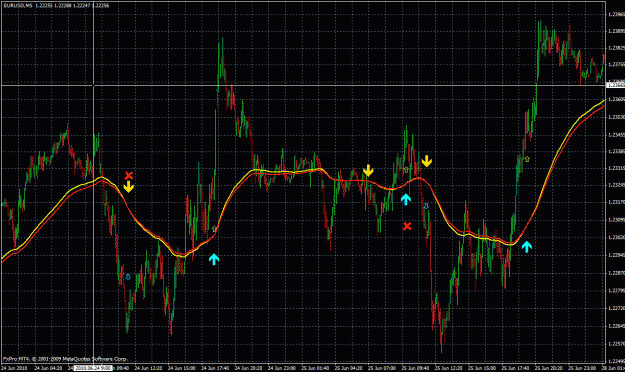Image resolution: width=625 pixels, height=372 pixels.
Task: Click the 24 Jun 20:20 time axis label
Action: [249, 368]
